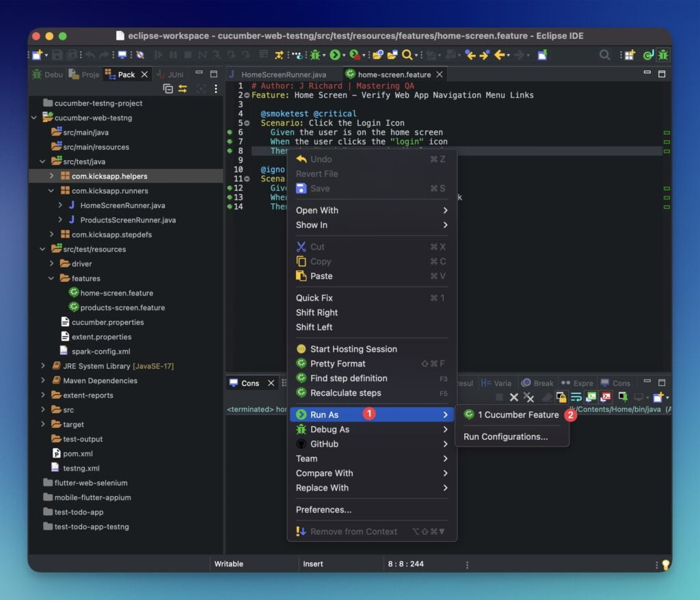Click Preferences... in the context menu
The width and height of the screenshot is (700, 600).
click(371, 510)
